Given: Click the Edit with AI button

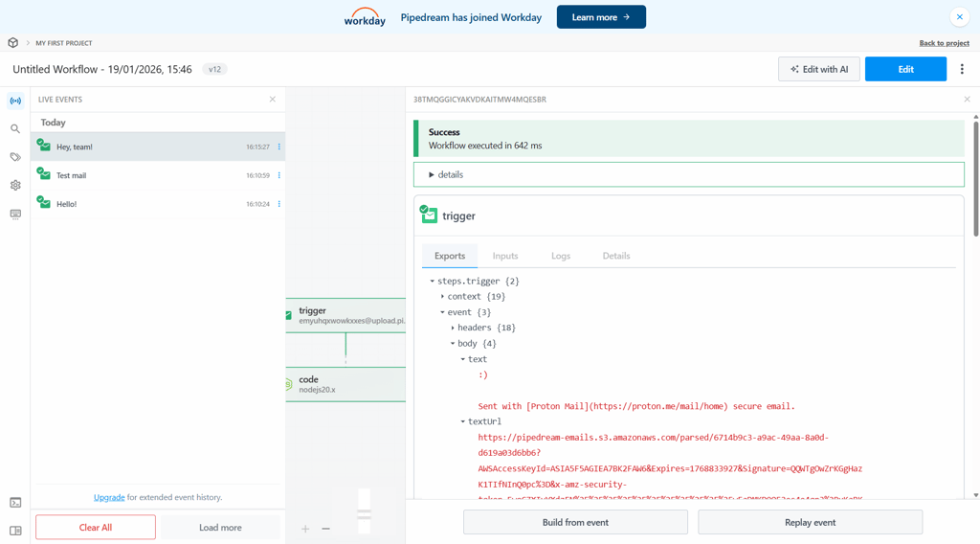Looking at the screenshot, I should click(819, 69).
